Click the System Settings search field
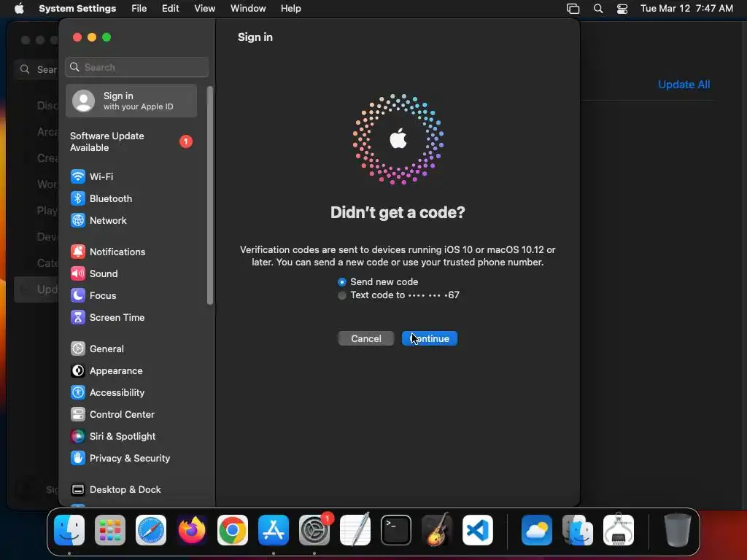This screenshot has height=560, width=747. (x=136, y=67)
